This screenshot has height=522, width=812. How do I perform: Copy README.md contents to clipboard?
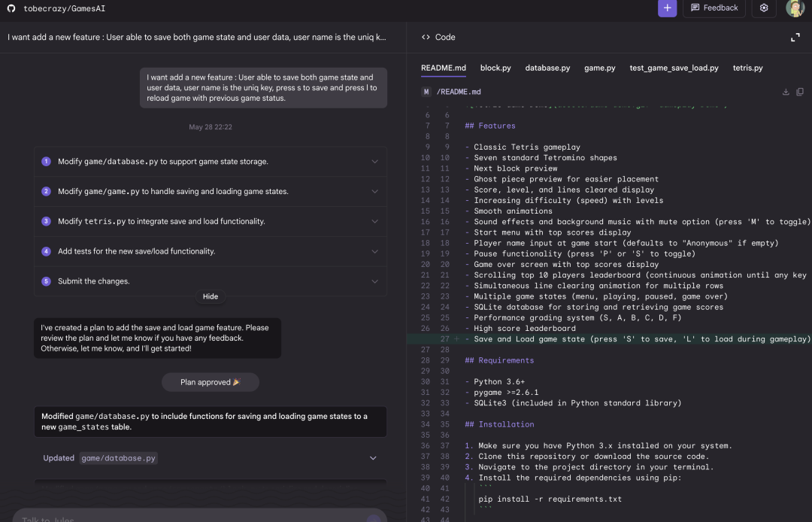click(799, 92)
